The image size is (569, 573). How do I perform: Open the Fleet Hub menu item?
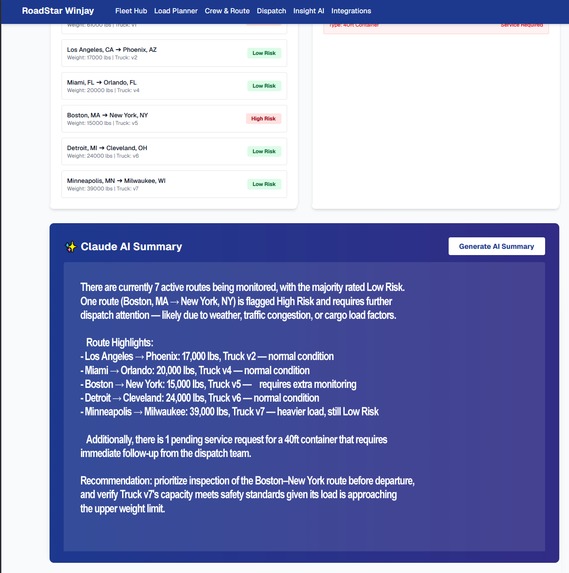[131, 11]
